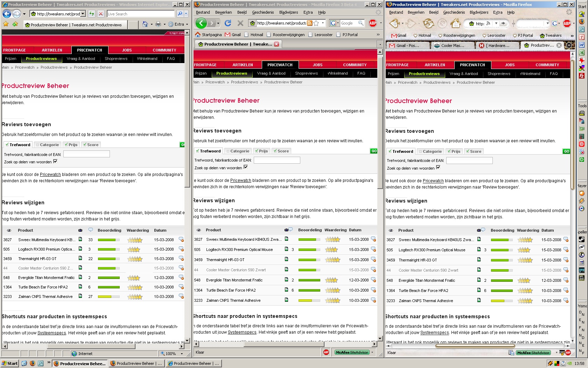Toggle 'Zoek op delen van woorden' in Internet Explorer
588x368 pixels.
pos(55,162)
